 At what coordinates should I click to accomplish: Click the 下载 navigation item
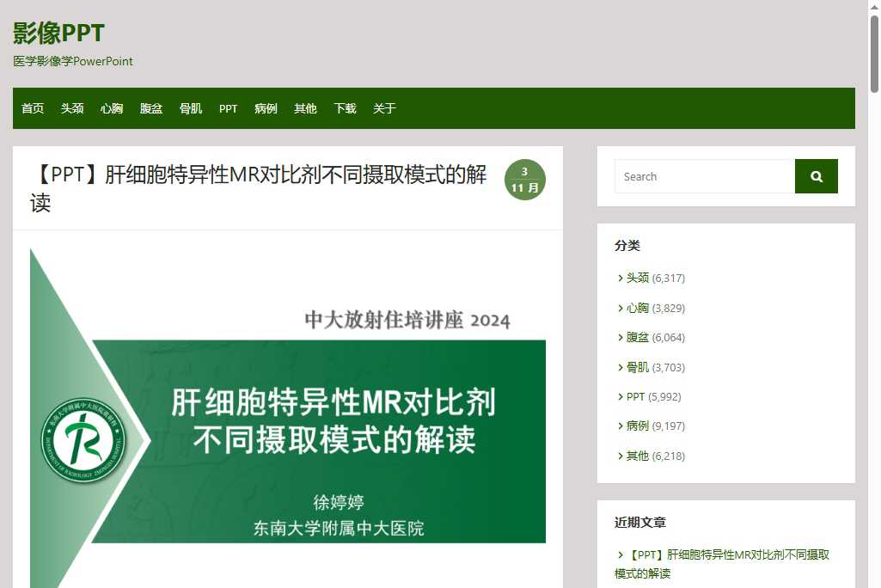345,108
